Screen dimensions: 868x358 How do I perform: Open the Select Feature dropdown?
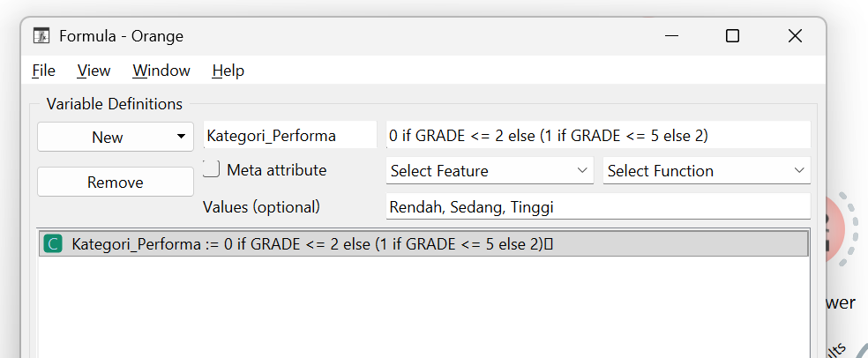coord(490,170)
